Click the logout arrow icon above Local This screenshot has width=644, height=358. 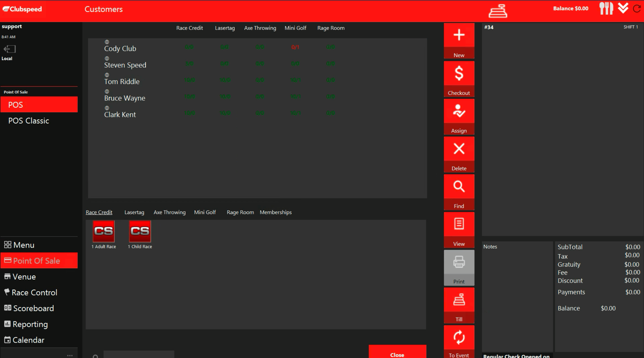[x=10, y=49]
